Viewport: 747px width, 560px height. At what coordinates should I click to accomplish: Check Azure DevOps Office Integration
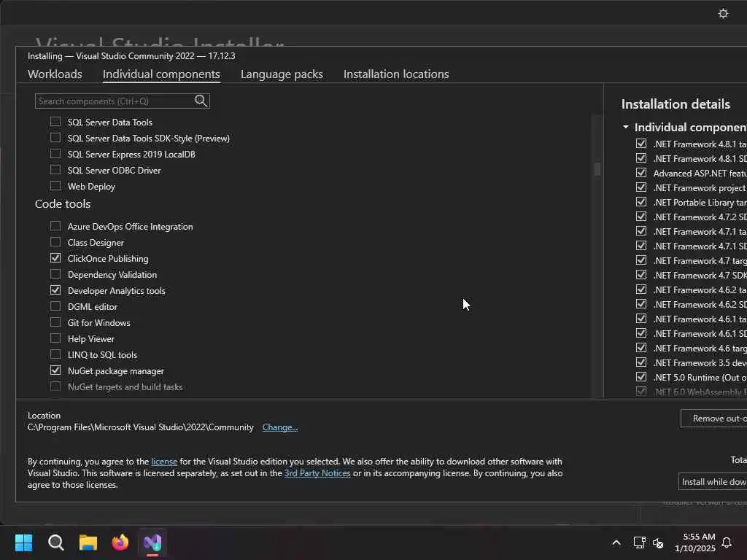[55, 226]
